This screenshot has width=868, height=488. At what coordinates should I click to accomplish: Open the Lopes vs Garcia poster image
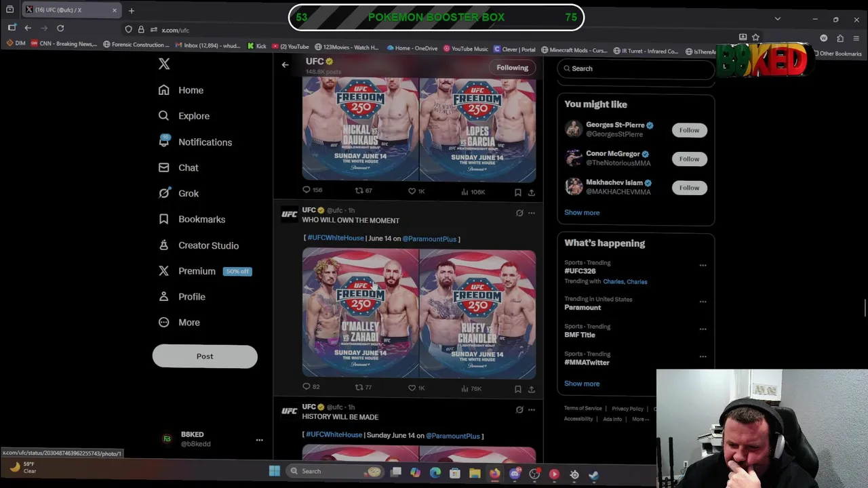(x=477, y=129)
